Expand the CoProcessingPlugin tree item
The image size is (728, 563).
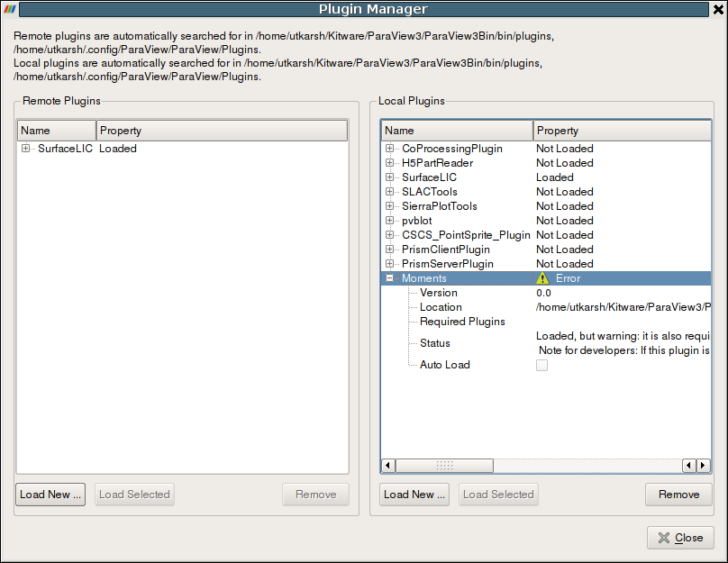pyautogui.click(x=388, y=149)
